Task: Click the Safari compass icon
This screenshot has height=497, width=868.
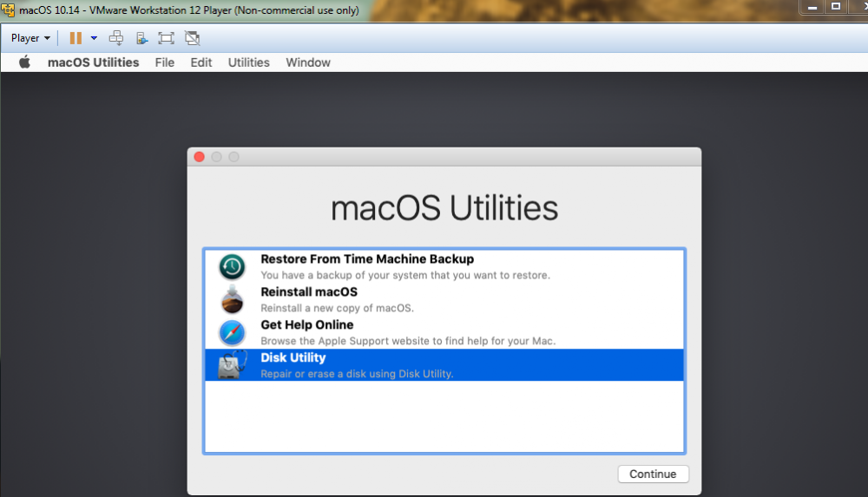Action: pyautogui.click(x=232, y=332)
